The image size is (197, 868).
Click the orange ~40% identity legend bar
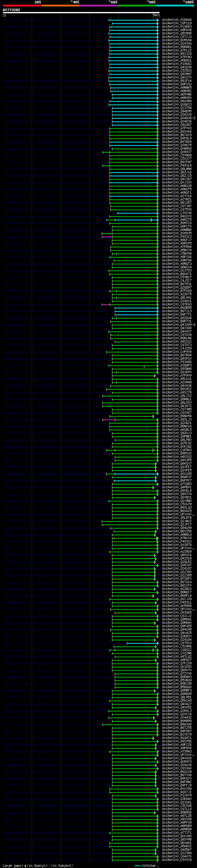click(60, 6)
